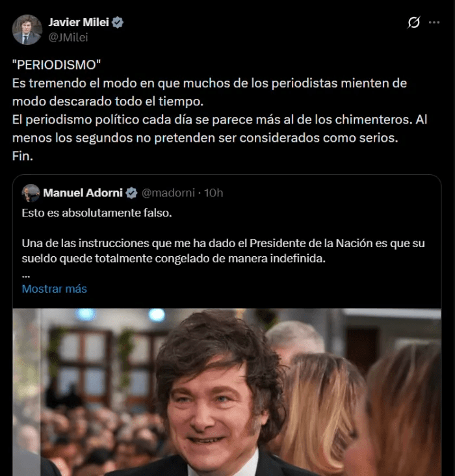Open the three-dot more options menu
This screenshot has width=455, height=476.
pyautogui.click(x=434, y=23)
